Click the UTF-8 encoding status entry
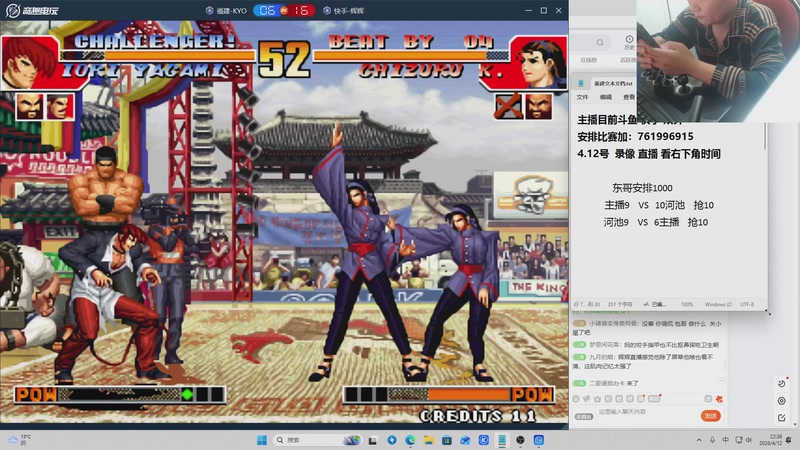Image resolution: width=800 pixels, height=450 pixels. pos(747,305)
